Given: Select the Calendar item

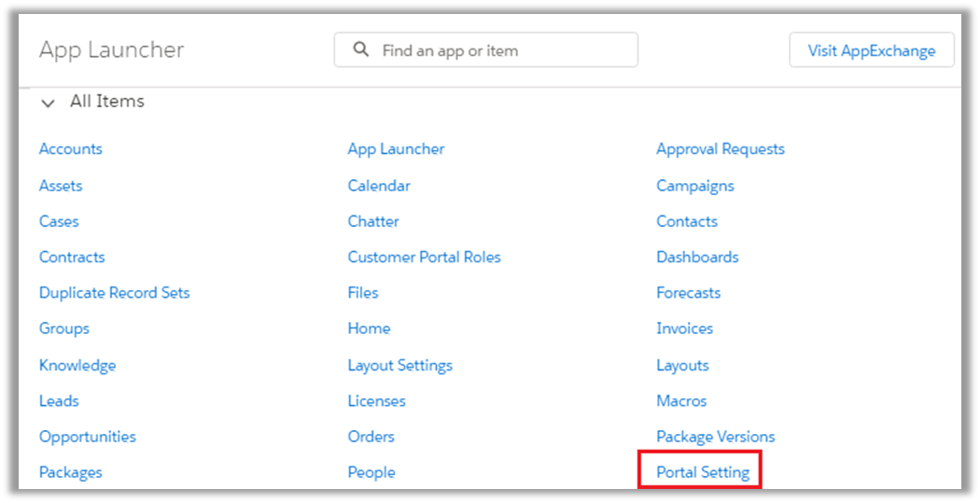Looking at the screenshot, I should [378, 186].
